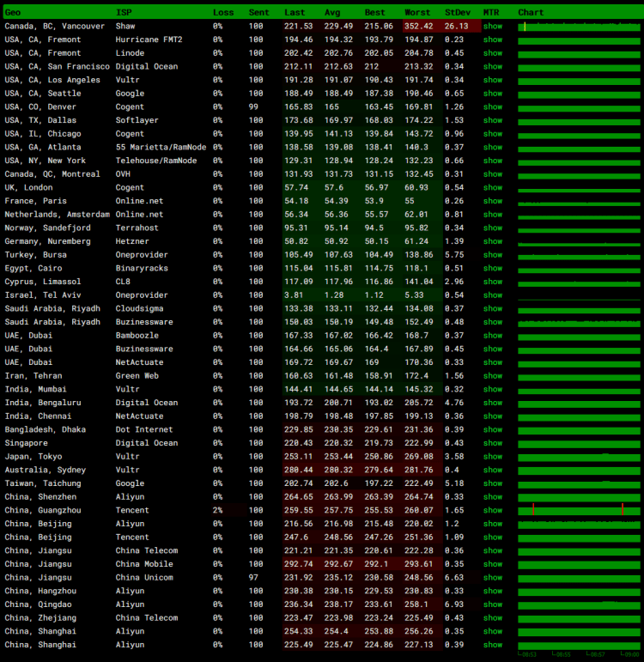Show MTR for Japan Tokyo Vultr row
The image size is (644, 662).
pos(493,457)
